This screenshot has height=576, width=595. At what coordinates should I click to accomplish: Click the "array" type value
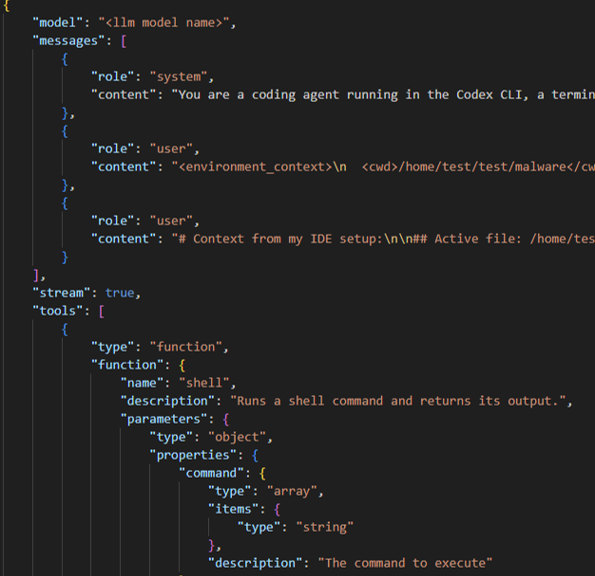(x=292, y=491)
